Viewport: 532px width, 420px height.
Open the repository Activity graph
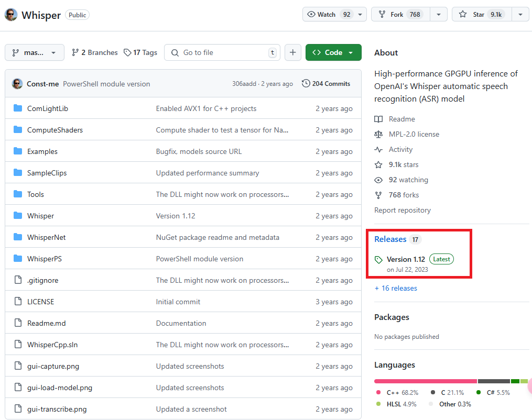pyautogui.click(x=399, y=149)
